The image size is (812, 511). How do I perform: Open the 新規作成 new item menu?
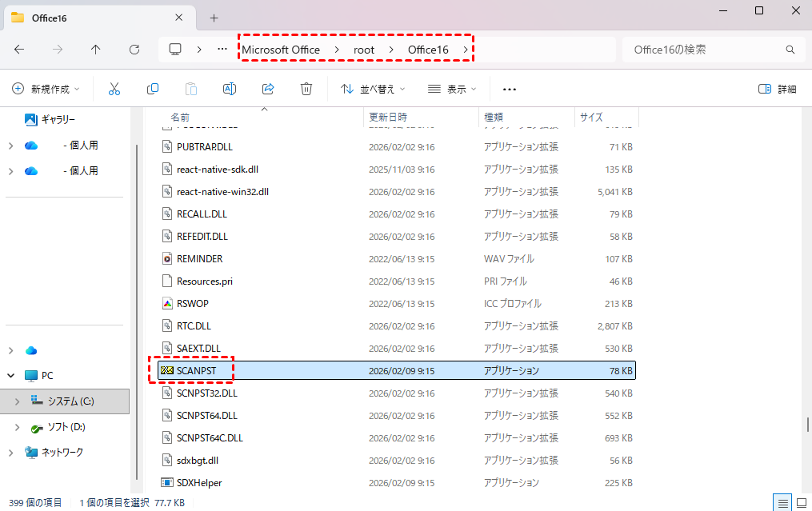point(46,89)
